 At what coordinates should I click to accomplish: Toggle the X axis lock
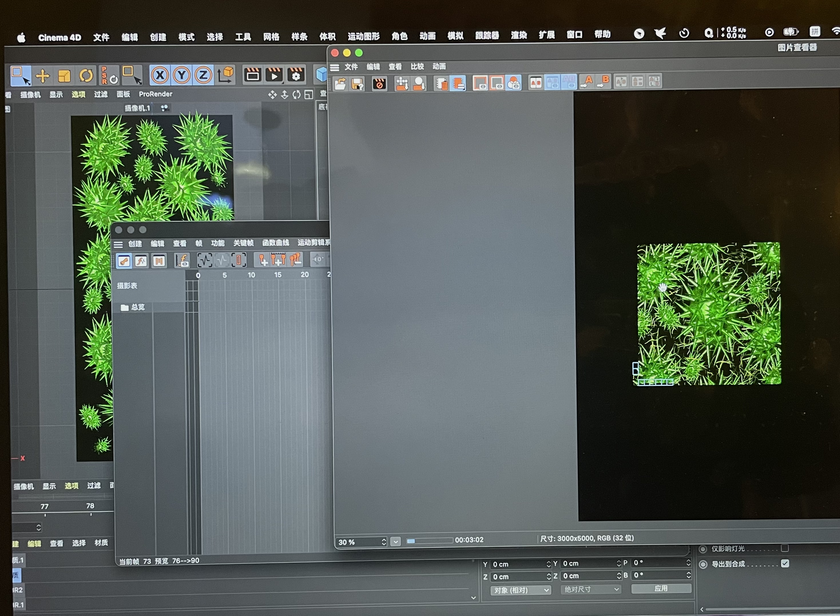point(160,75)
